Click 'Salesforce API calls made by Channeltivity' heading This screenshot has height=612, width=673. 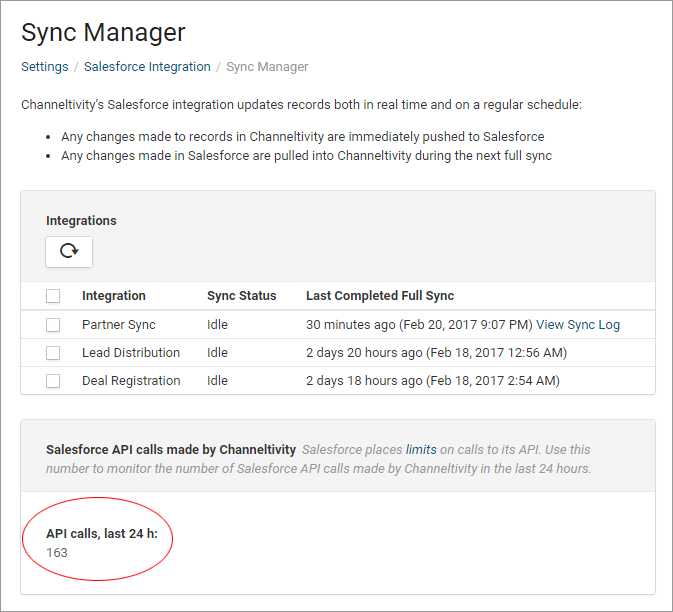pos(171,449)
